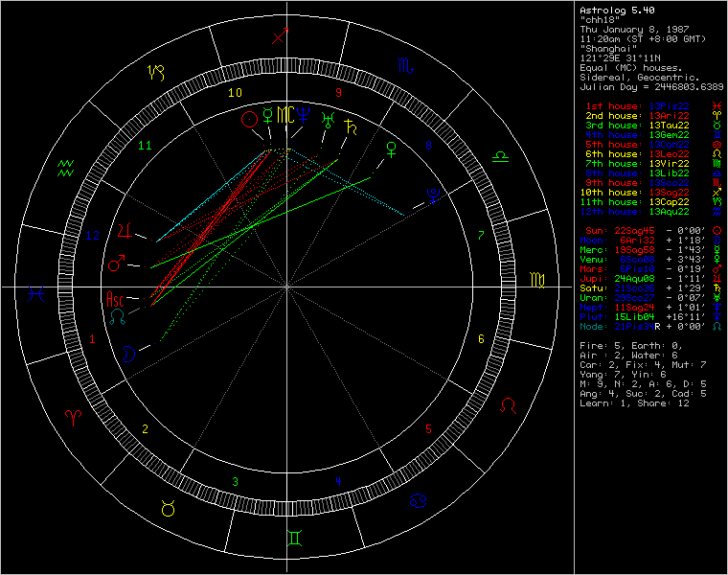Select the Venus symbol in the chart
This screenshot has height=575, width=728.
(x=390, y=148)
